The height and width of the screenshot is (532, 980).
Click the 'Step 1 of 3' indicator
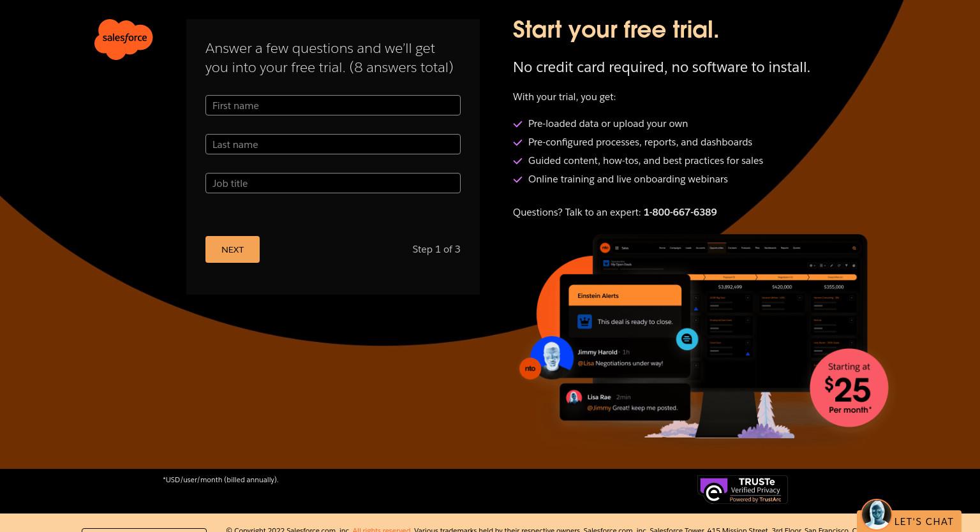436,249
